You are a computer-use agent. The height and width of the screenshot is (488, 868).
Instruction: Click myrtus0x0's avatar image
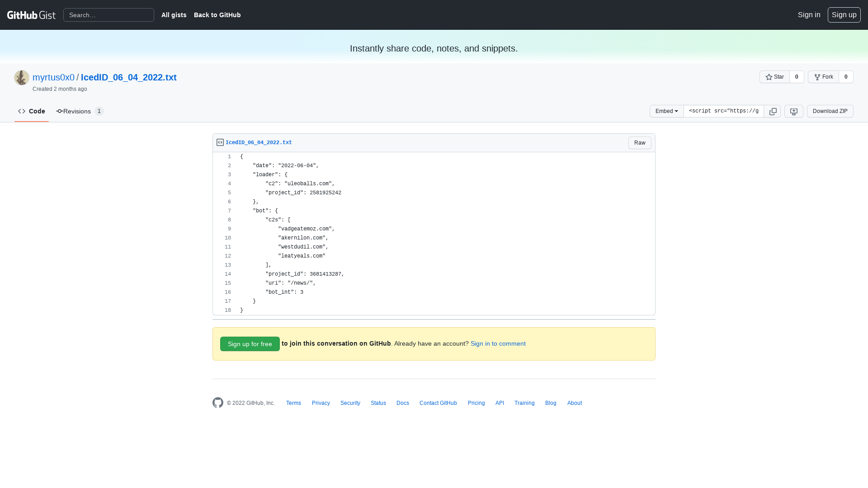click(21, 77)
